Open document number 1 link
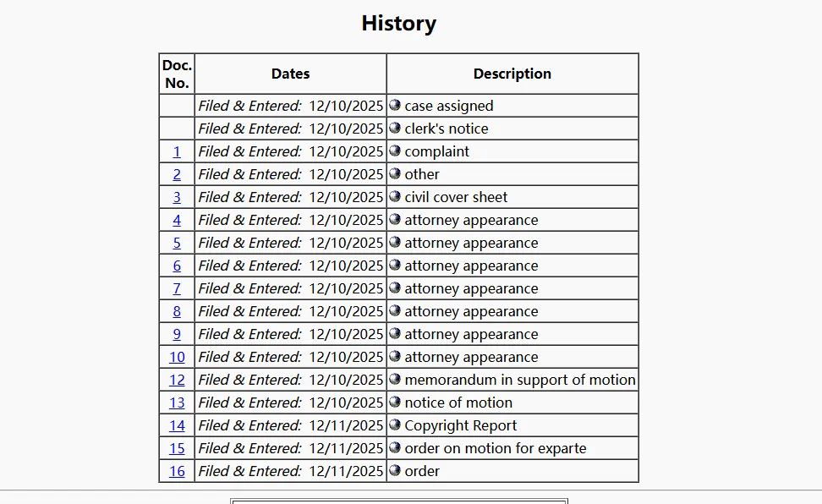822x504 pixels. 177,152
